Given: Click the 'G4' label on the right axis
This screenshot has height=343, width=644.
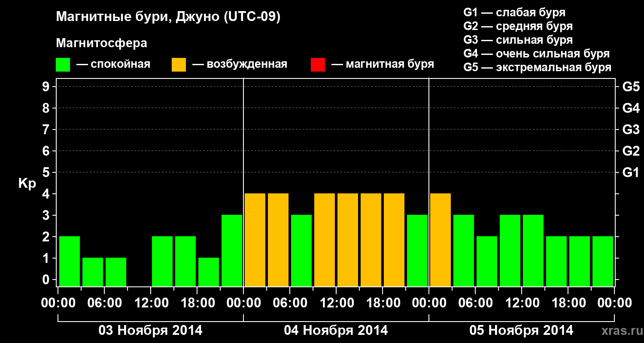Looking at the screenshot, I should tap(631, 108).
